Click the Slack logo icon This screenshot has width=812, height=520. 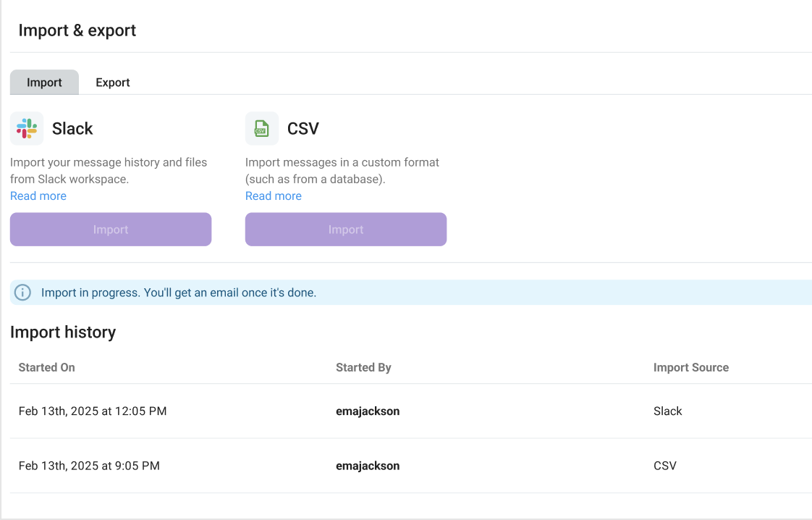coord(26,129)
